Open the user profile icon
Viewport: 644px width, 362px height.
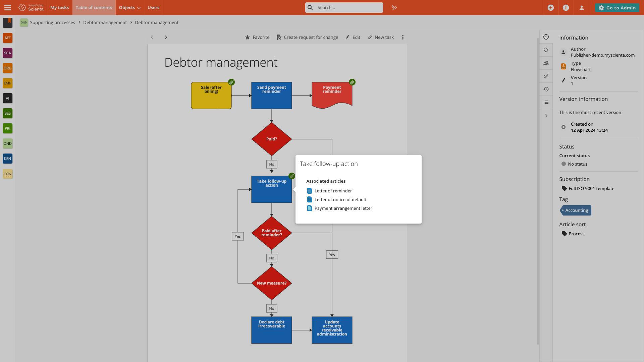tap(582, 8)
